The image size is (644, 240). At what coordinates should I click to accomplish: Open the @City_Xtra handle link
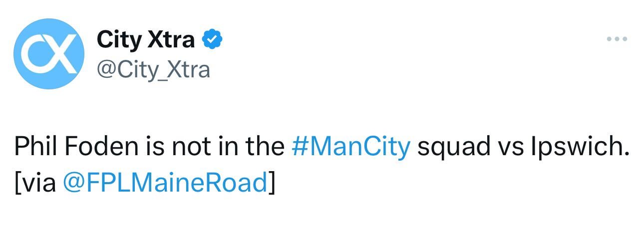click(x=153, y=69)
